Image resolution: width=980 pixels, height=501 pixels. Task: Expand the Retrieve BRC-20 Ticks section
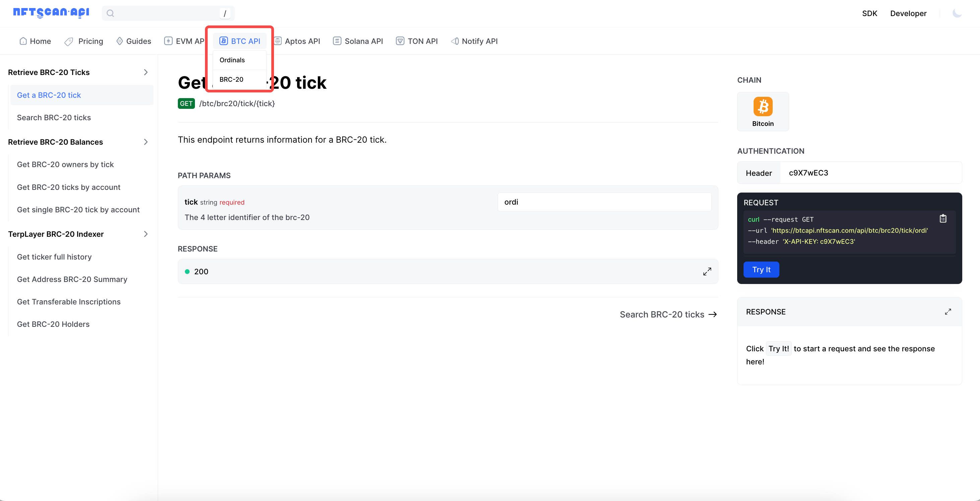[146, 72]
